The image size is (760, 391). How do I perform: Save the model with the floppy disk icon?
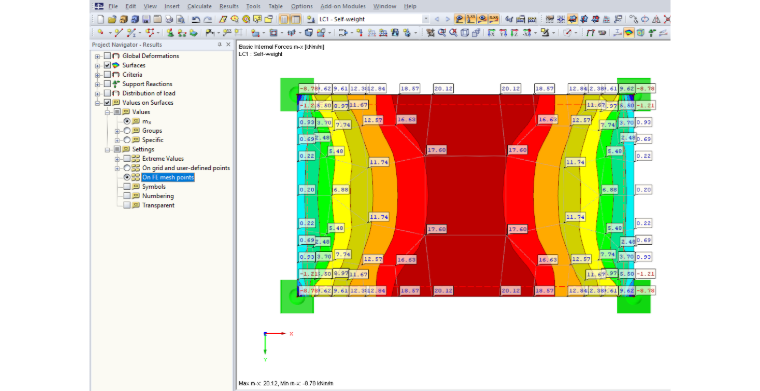[146, 19]
